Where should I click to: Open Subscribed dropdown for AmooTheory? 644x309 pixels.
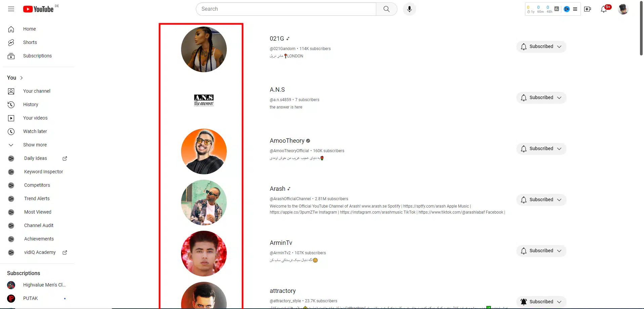pyautogui.click(x=541, y=149)
